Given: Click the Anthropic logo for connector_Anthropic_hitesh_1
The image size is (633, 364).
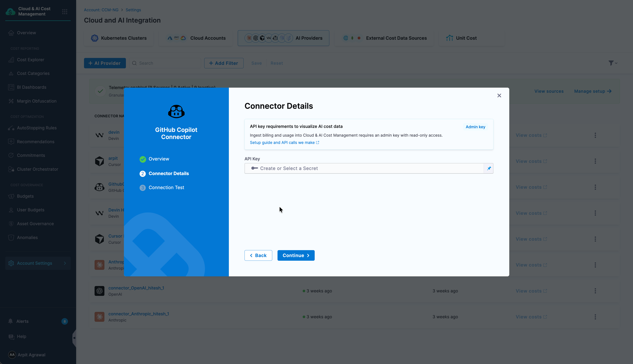Looking at the screenshot, I should [99, 317].
